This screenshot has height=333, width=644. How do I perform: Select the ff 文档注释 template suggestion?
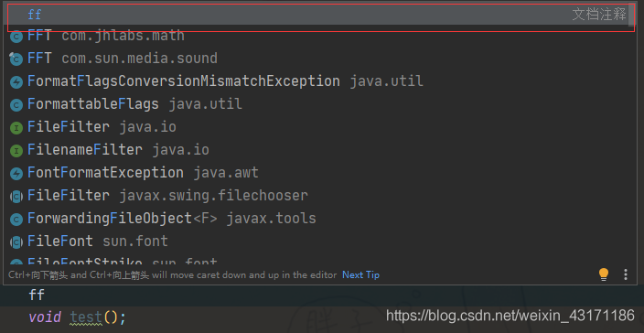pos(318,15)
